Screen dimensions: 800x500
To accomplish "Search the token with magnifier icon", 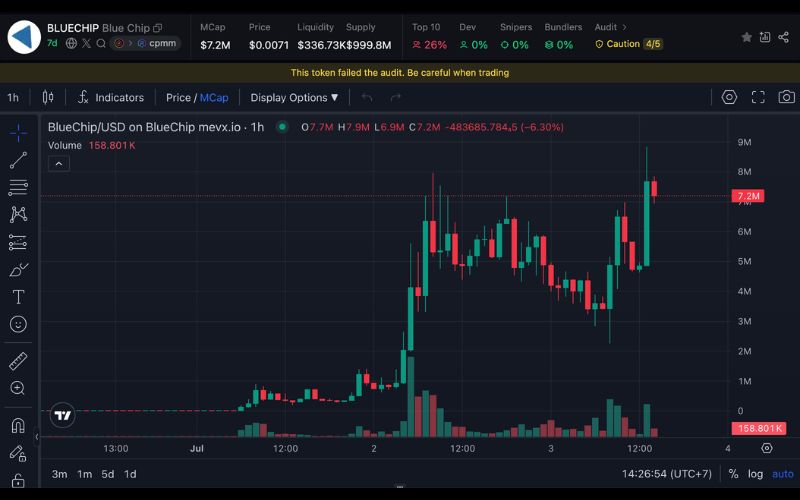I will click(101, 43).
